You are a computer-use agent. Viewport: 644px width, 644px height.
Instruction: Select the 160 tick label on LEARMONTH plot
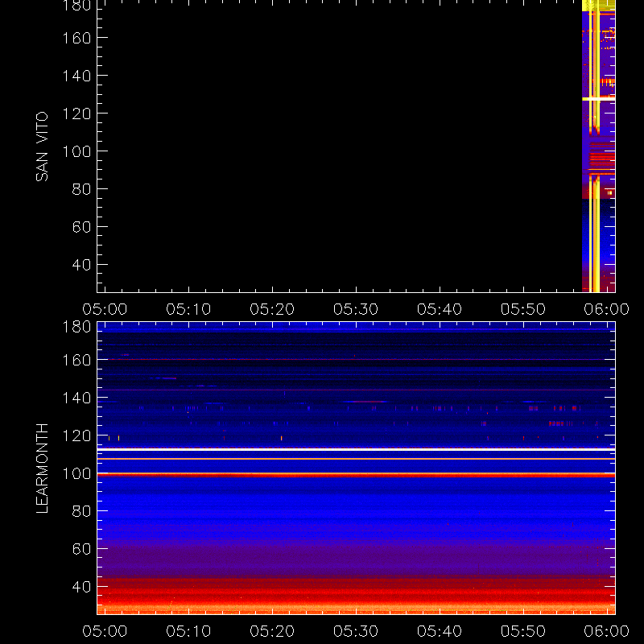[76, 360]
